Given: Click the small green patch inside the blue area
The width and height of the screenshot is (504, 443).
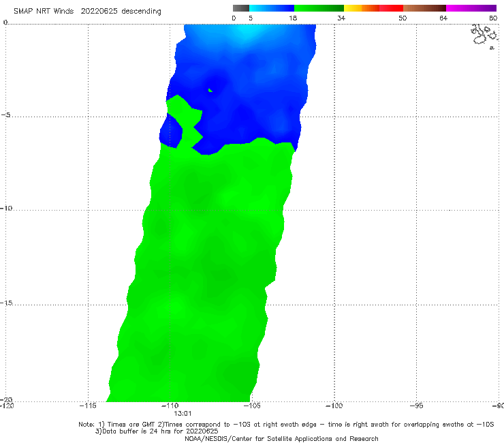Looking at the screenshot, I should [210, 91].
